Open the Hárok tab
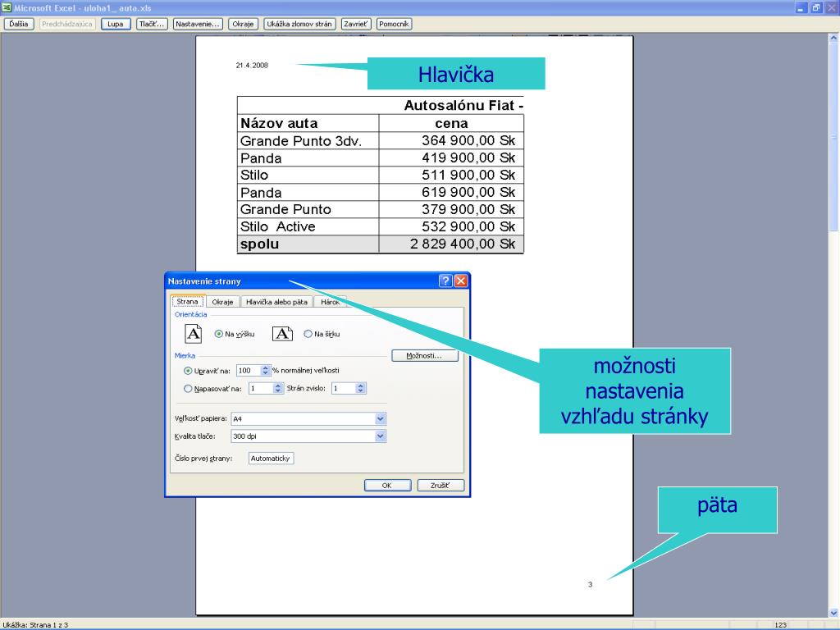The width and height of the screenshot is (840, 630). pos(330,302)
